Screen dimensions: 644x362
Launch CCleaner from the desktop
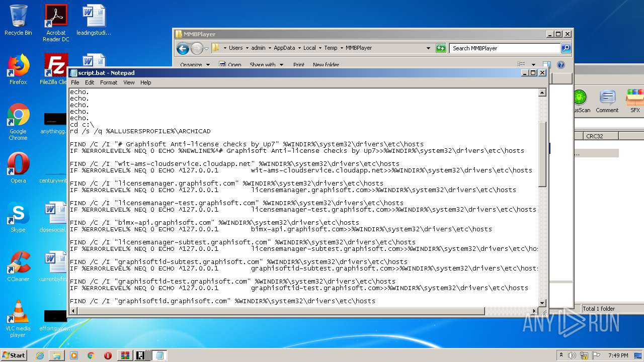click(18, 266)
